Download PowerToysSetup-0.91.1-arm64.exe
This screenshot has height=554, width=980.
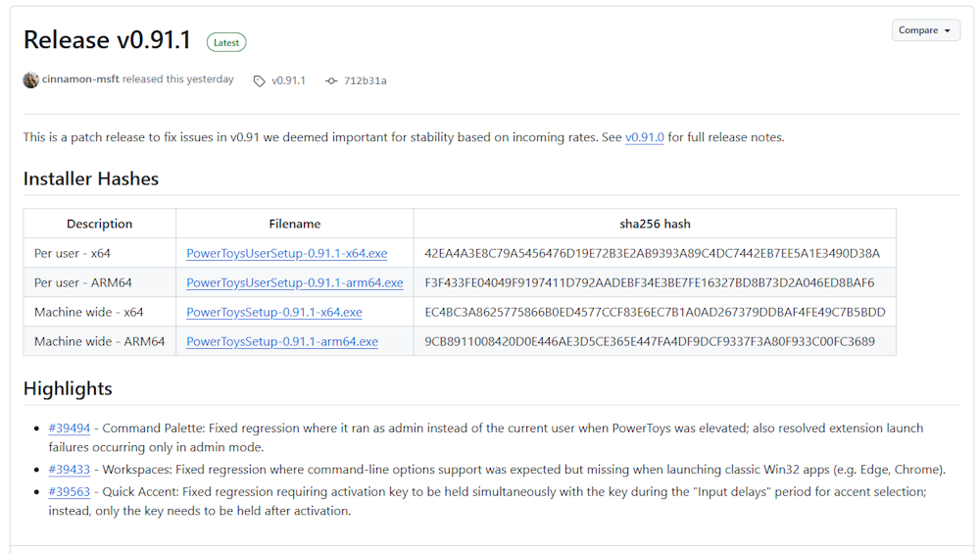coord(282,341)
